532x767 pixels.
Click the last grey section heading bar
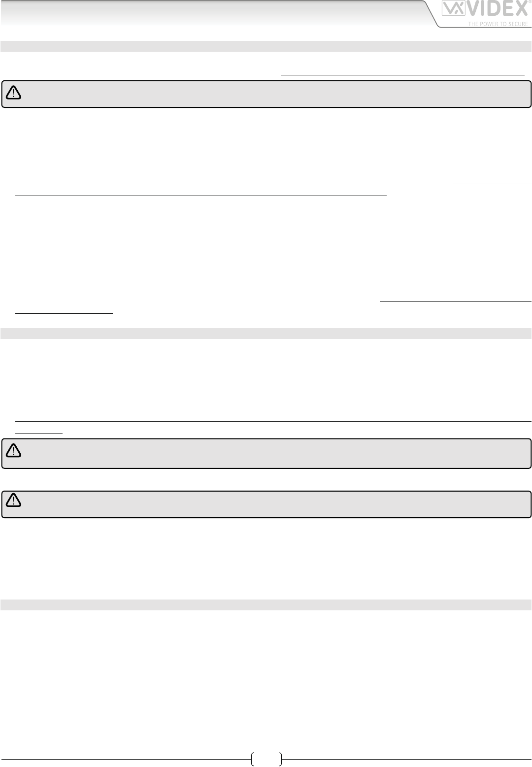click(x=266, y=604)
